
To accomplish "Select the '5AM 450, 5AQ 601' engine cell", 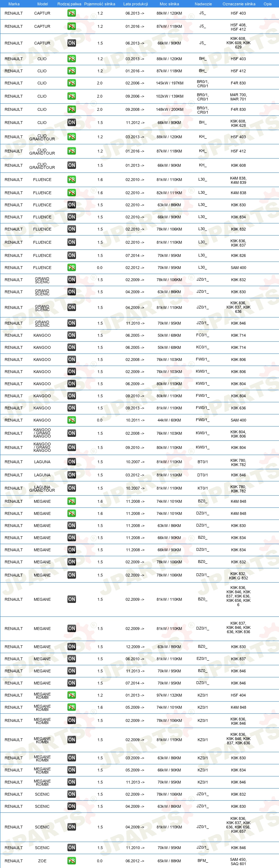I will coord(238,862).
